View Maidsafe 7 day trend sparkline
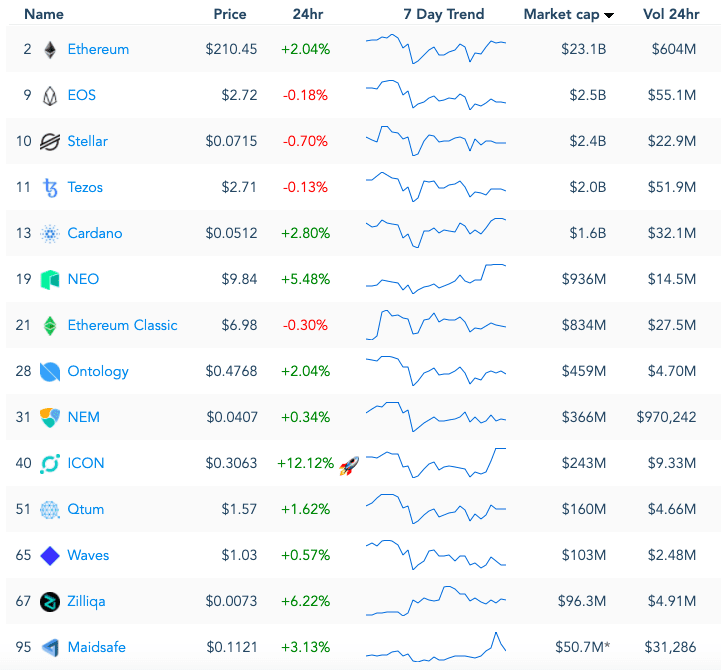 point(436,647)
